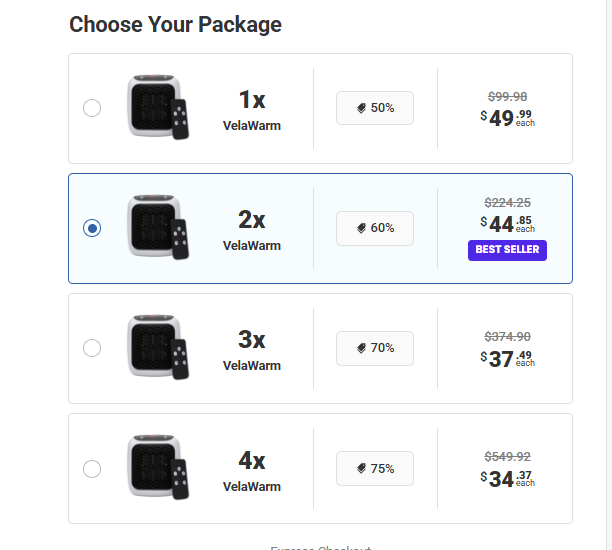612x550 pixels.
Task: Click the $49.99 each price
Action: point(507,118)
